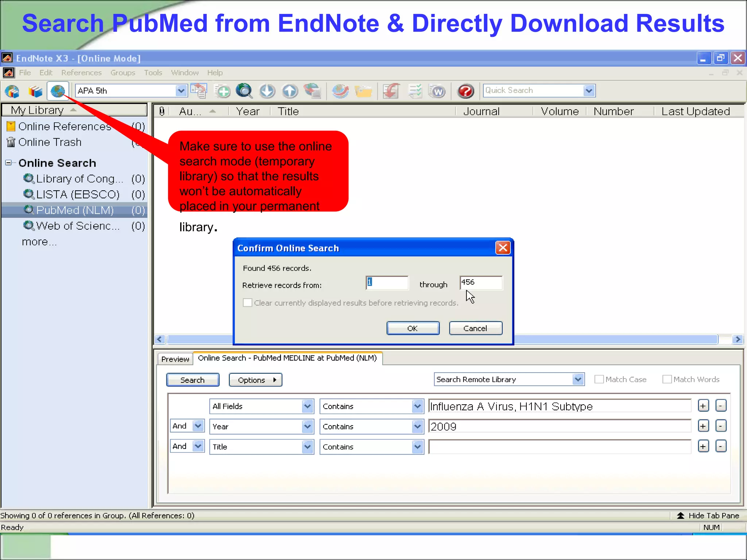
Task: Click the Options button
Action: [x=255, y=380]
